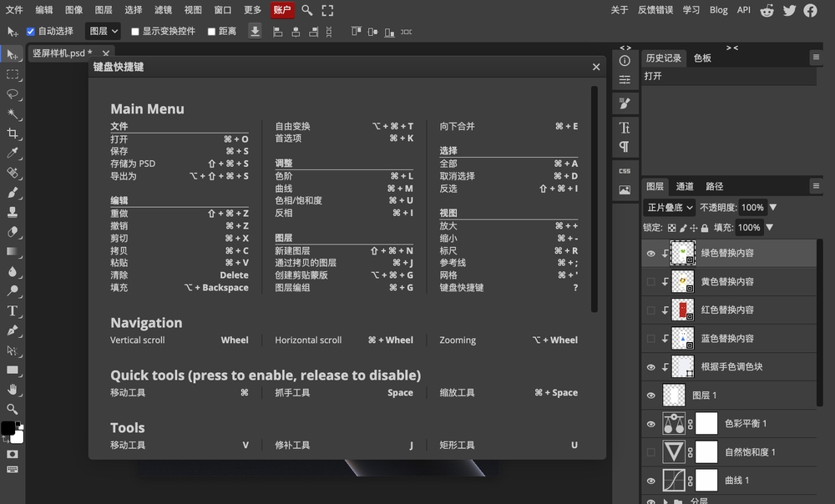Screen dimensions: 835x504
Task: Select the Gradient tool
Action: click(x=13, y=252)
